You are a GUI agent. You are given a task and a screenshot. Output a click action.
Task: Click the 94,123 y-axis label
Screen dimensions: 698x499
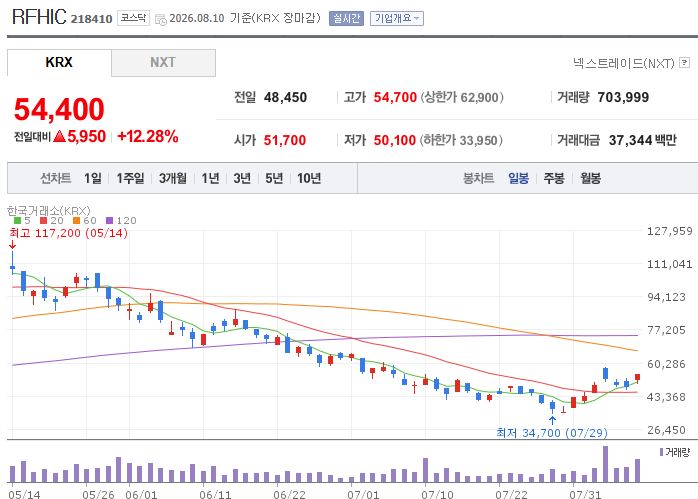pyautogui.click(x=666, y=297)
